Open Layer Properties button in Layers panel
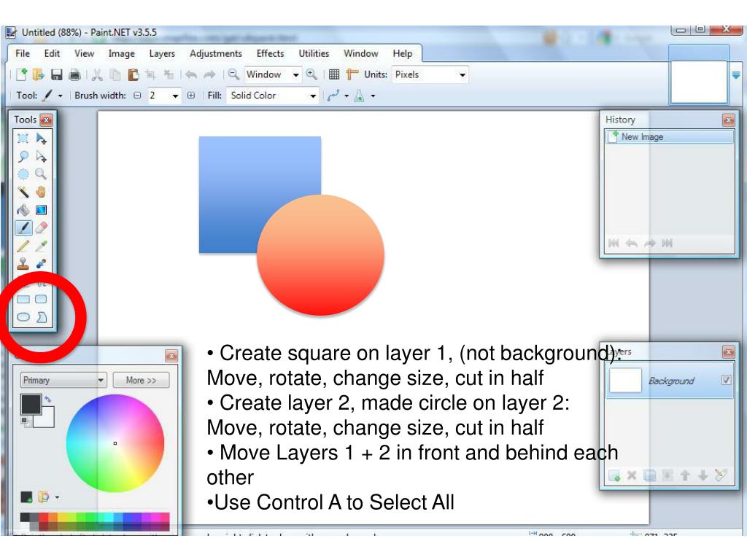Image resolution: width=747 pixels, height=560 pixels. coord(721,475)
